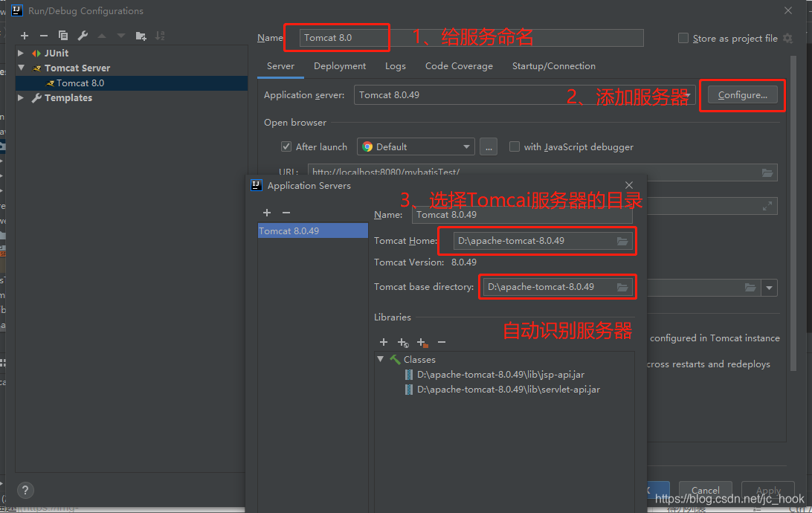Browse for Tomcat base directory folder
This screenshot has height=513, width=812.
(x=622, y=287)
